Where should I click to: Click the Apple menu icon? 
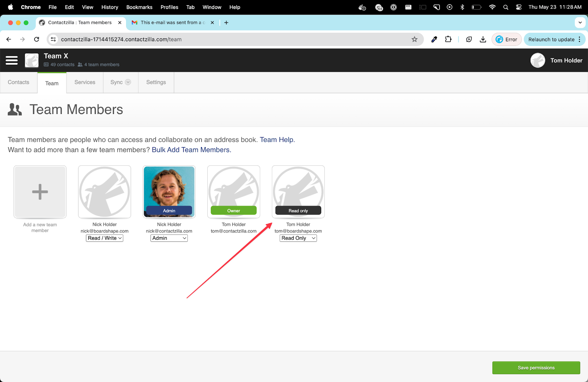[x=11, y=7]
